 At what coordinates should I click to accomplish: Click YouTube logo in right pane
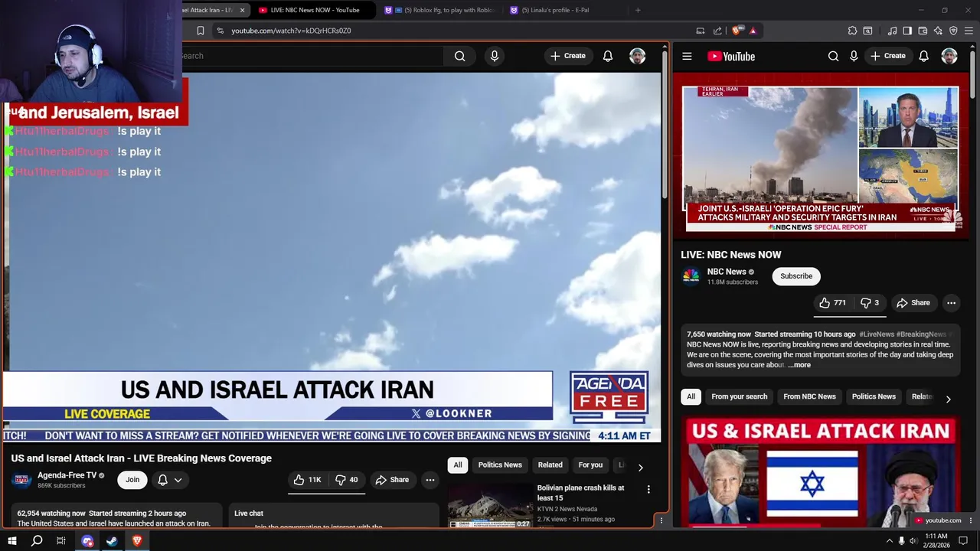point(731,56)
